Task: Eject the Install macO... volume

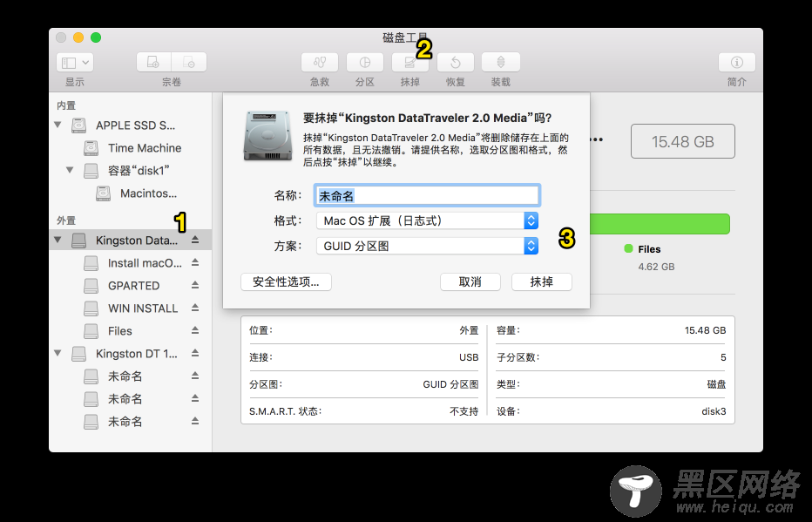Action: coord(195,262)
